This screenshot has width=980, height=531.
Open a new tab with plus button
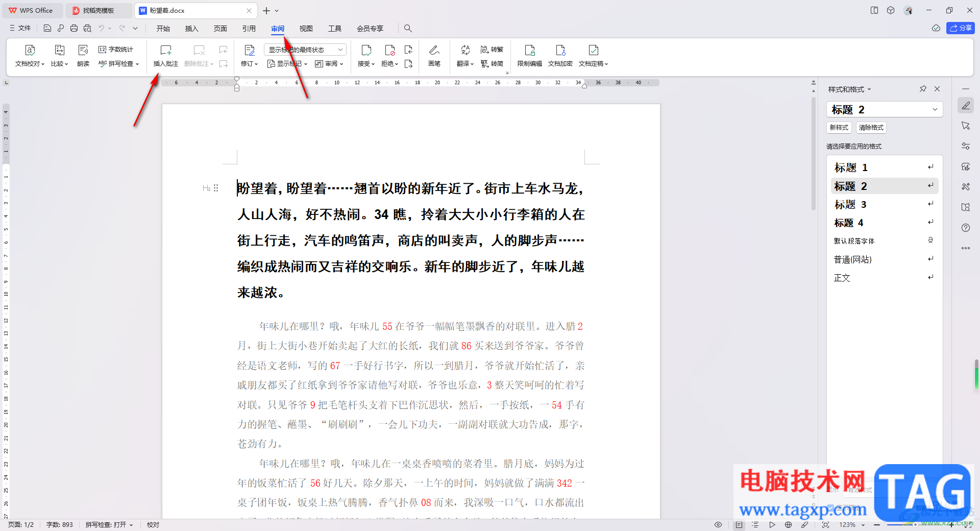[x=266, y=10]
